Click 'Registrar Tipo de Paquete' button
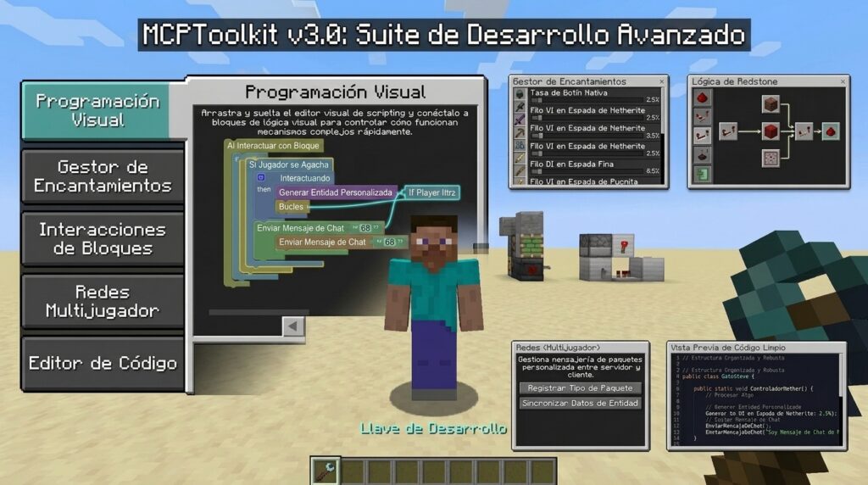868x485 pixels. [580, 388]
